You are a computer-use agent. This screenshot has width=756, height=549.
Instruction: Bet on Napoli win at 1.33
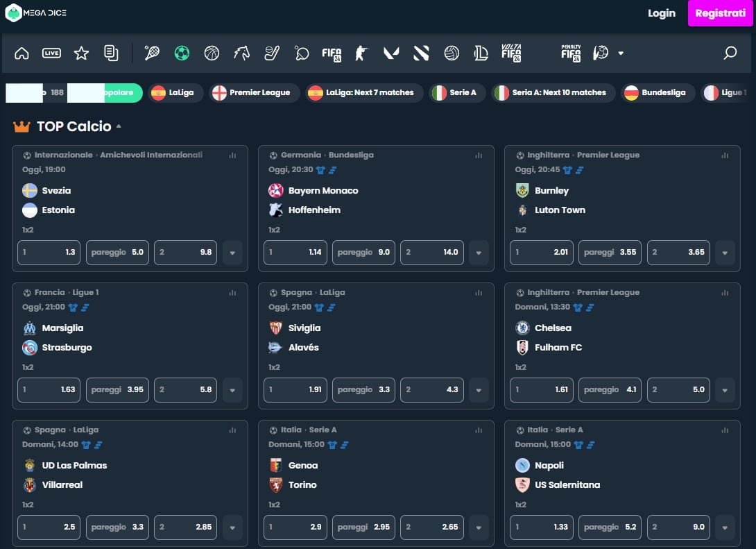coord(542,527)
